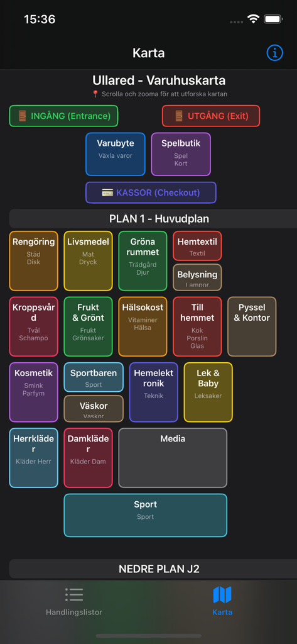Select the Belysning department
297x644 pixels.
(197, 277)
